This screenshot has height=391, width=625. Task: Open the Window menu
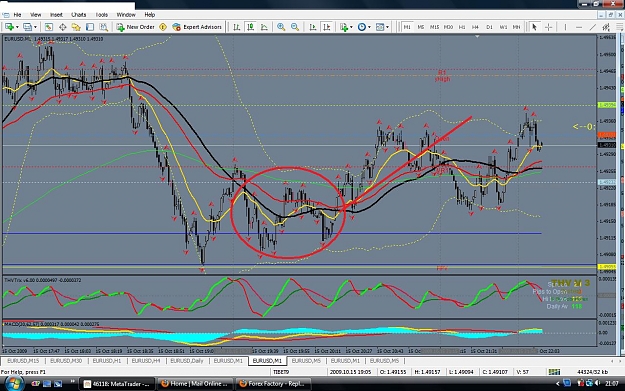[x=126, y=15]
